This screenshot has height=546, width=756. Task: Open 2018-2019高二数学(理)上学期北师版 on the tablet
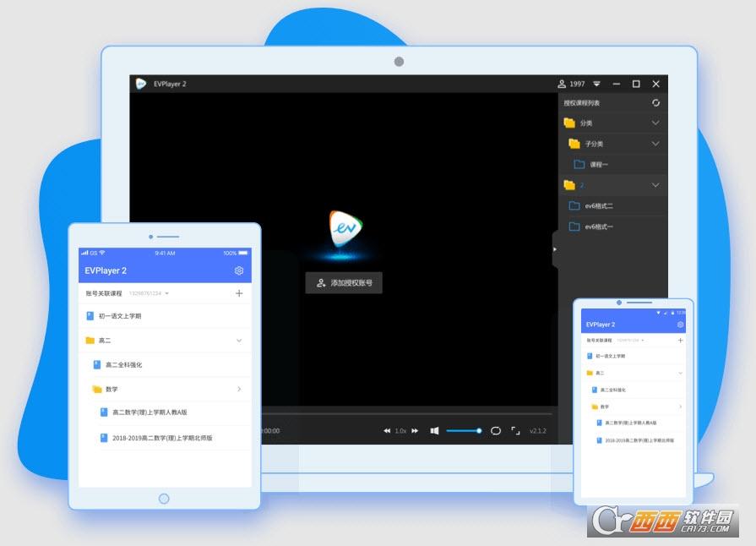(165, 438)
